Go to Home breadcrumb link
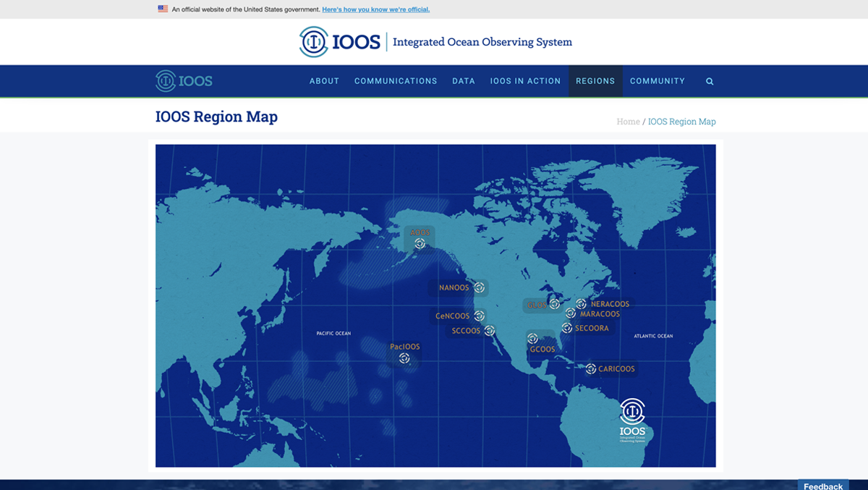Viewport: 868px width, 490px height. pos(628,122)
